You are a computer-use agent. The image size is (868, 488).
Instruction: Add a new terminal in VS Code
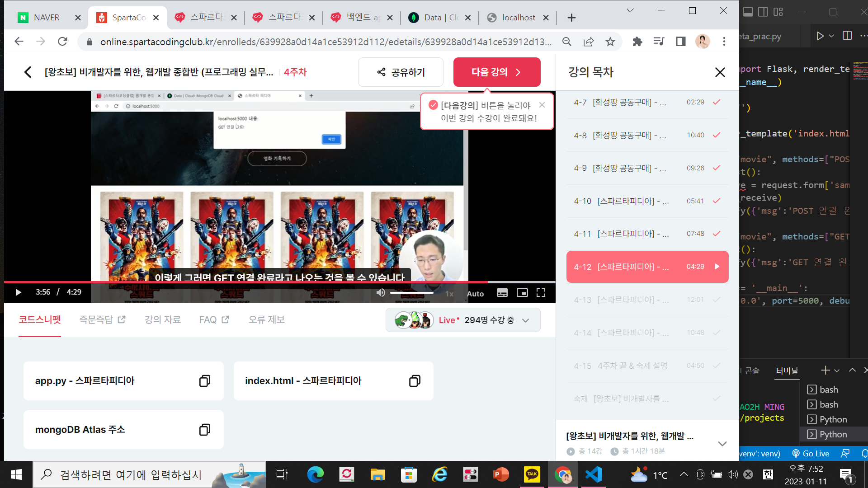click(x=825, y=371)
